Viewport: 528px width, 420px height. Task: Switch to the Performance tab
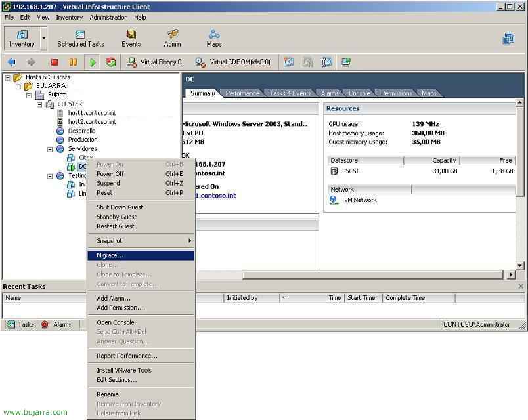tap(242, 93)
